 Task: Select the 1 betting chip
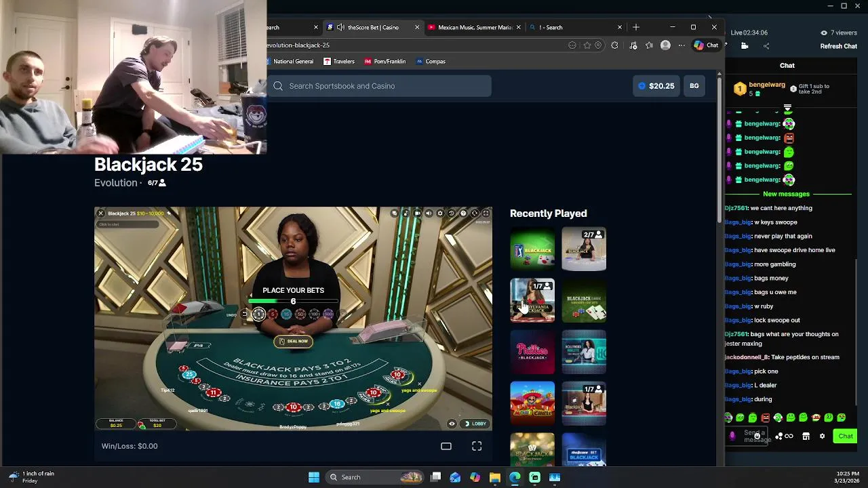pos(258,314)
